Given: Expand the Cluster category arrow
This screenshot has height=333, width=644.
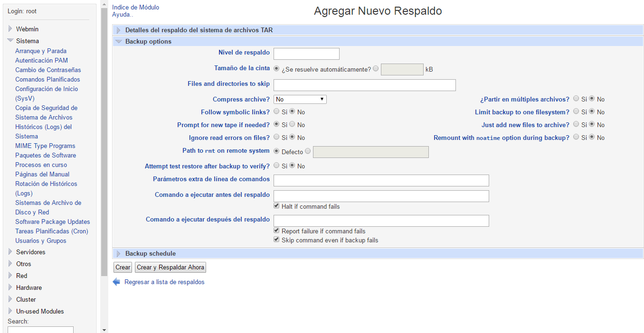Looking at the screenshot, I should (10, 299).
